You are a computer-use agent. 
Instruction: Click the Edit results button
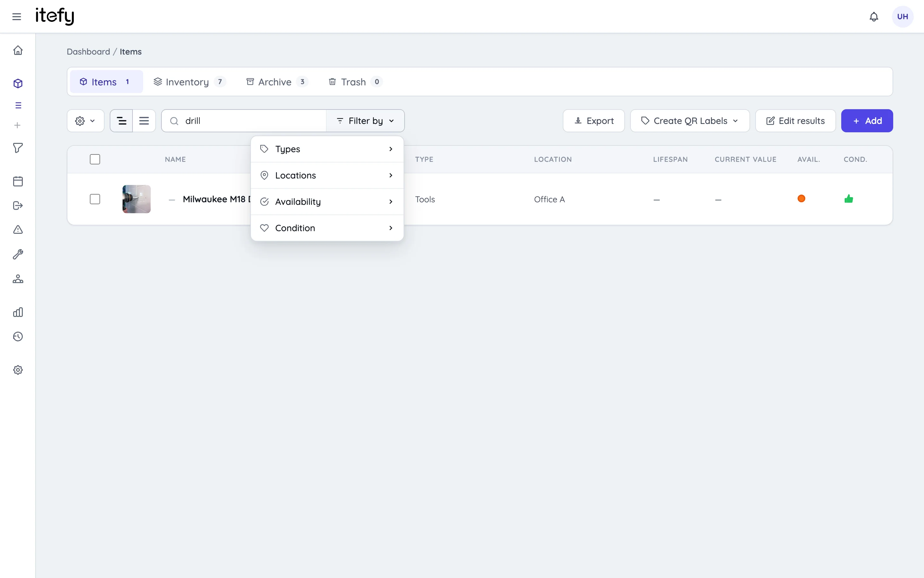(x=795, y=121)
